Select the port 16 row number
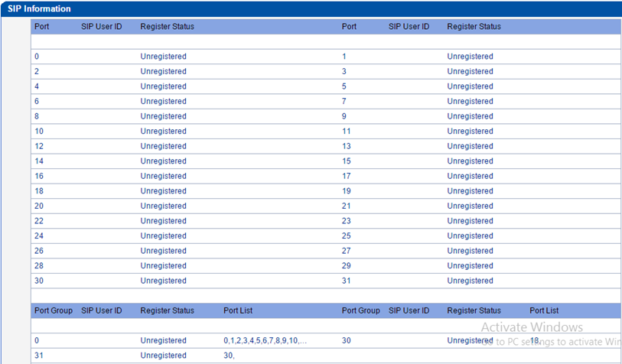 coord(39,176)
